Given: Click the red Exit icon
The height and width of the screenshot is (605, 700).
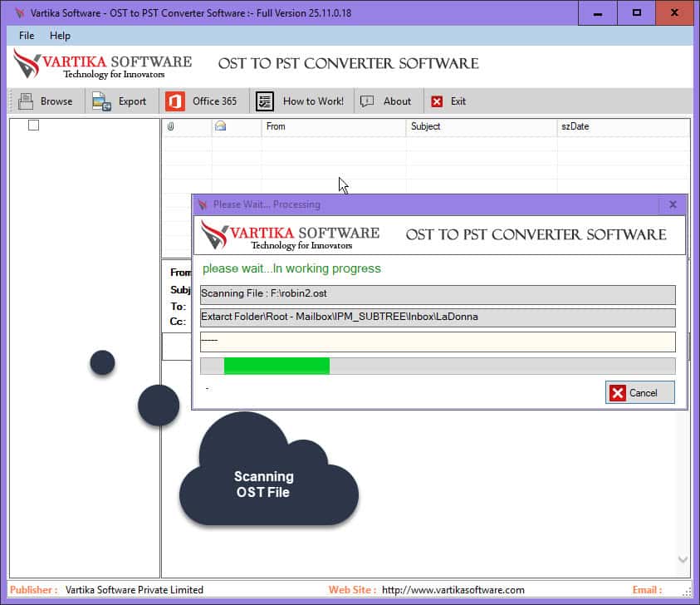Looking at the screenshot, I should tap(437, 101).
